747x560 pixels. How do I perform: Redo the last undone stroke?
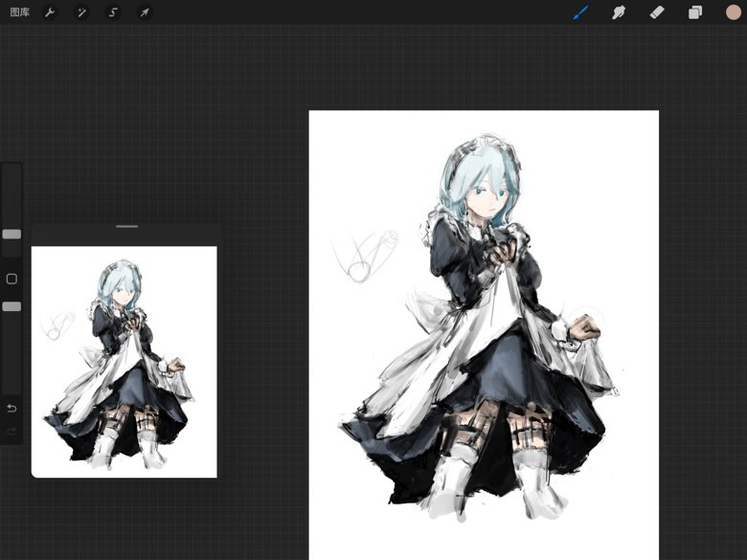point(11,432)
